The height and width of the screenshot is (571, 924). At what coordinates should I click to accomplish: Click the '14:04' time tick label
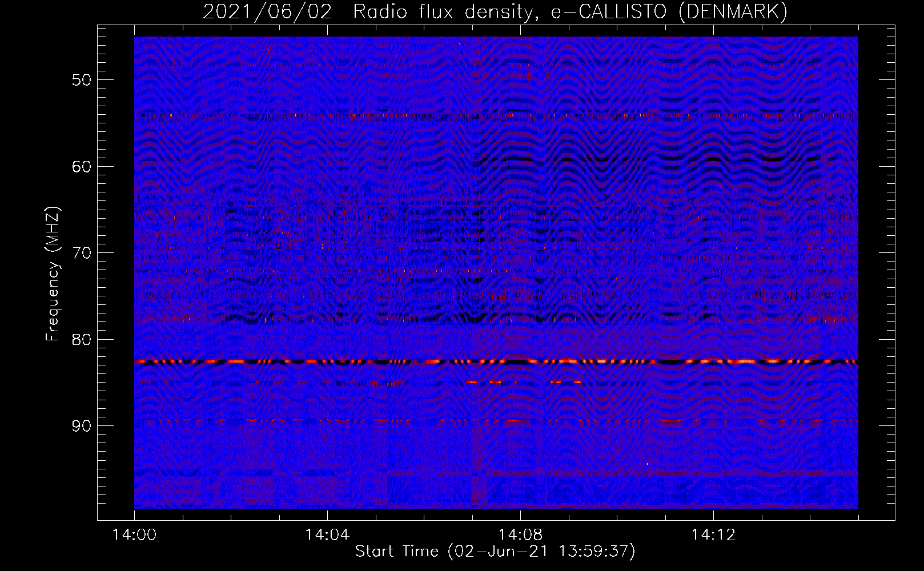point(327,535)
